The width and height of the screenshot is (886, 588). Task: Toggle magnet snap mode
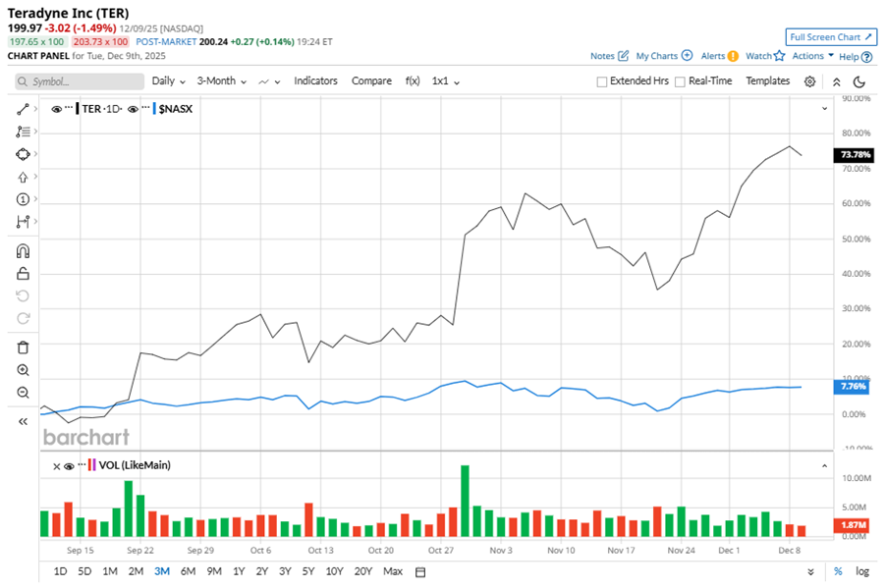point(23,251)
